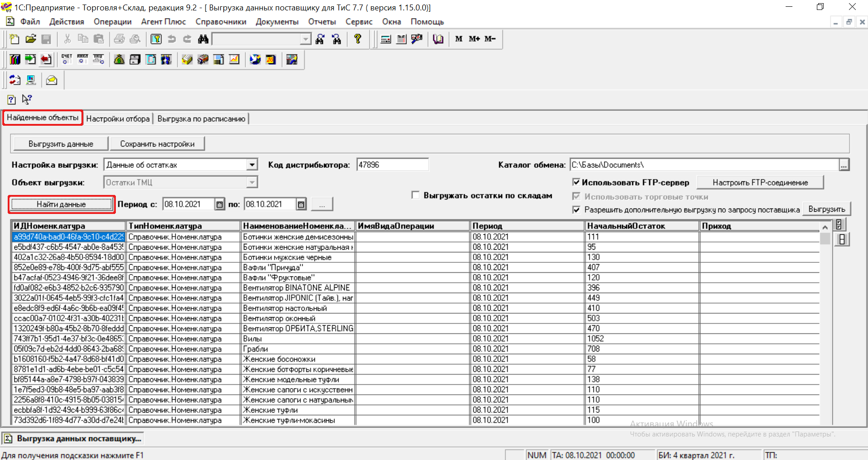Click the yellow question mark help icon
868x460 pixels.
point(358,39)
